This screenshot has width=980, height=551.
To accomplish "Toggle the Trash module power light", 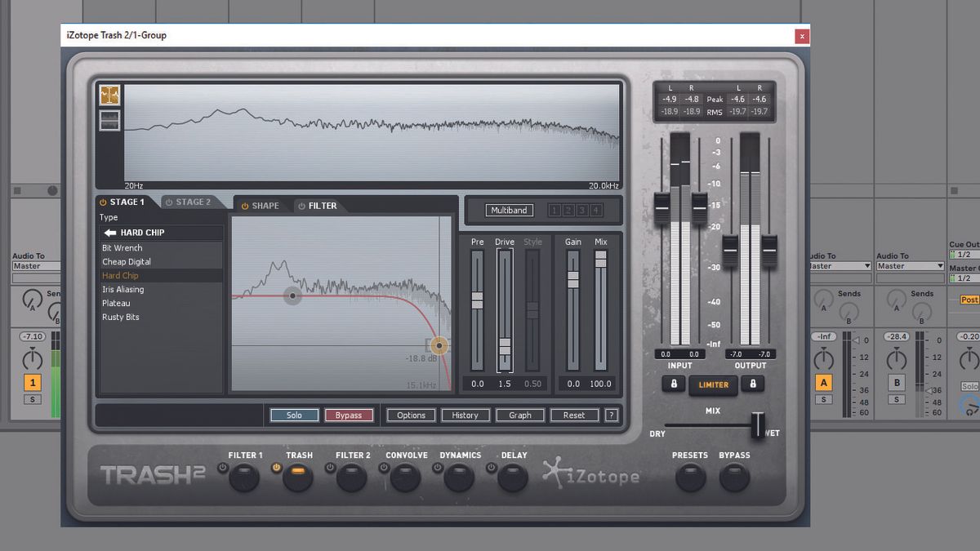I will (276, 467).
